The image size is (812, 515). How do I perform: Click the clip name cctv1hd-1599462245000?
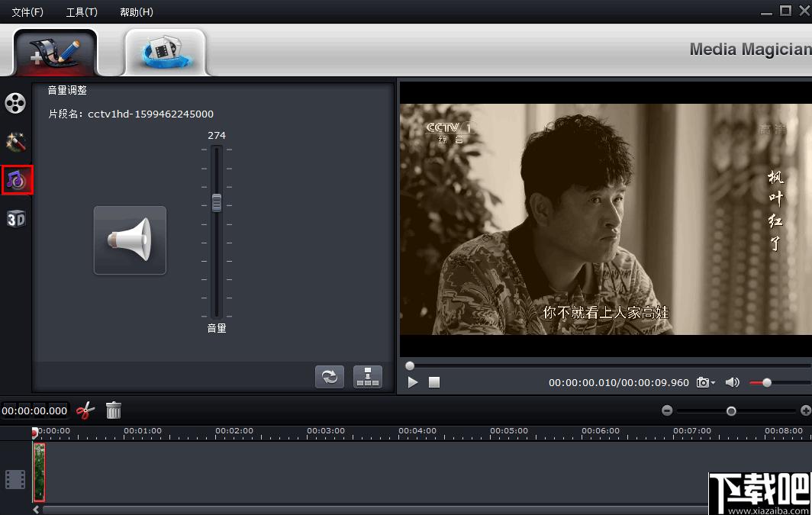tap(150, 114)
